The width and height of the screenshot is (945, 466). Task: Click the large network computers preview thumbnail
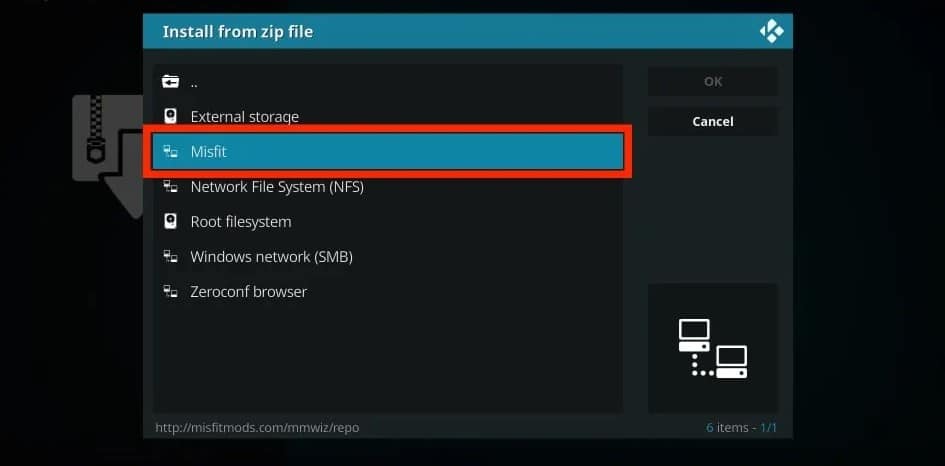[713, 348]
